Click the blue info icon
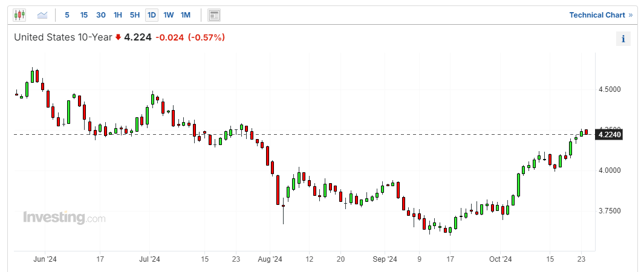This screenshot has height=272, width=644. click(623, 39)
